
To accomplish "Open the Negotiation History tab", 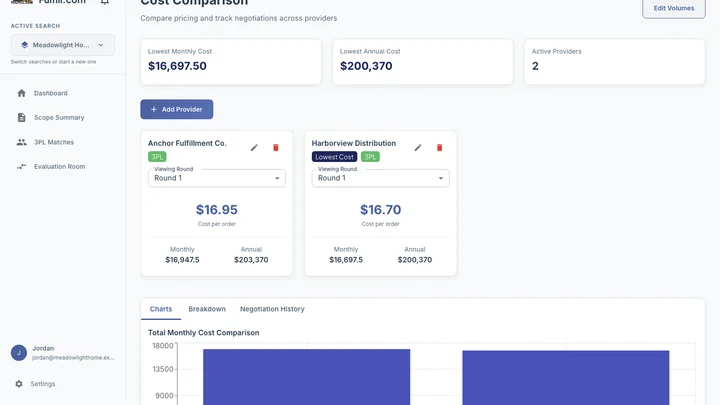I will pos(272,309).
